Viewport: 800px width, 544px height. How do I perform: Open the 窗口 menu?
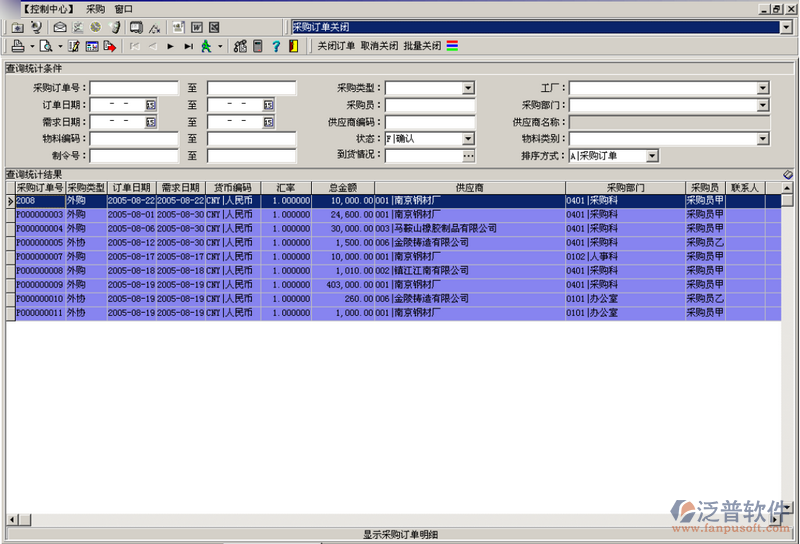tap(123, 8)
